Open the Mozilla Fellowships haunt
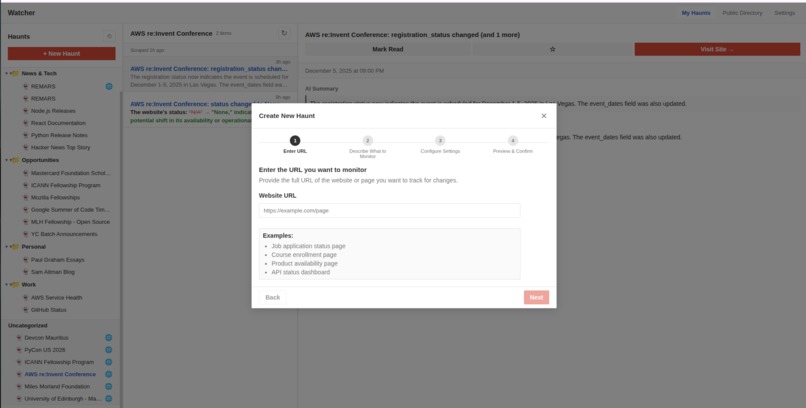The width and height of the screenshot is (806, 408). point(56,198)
